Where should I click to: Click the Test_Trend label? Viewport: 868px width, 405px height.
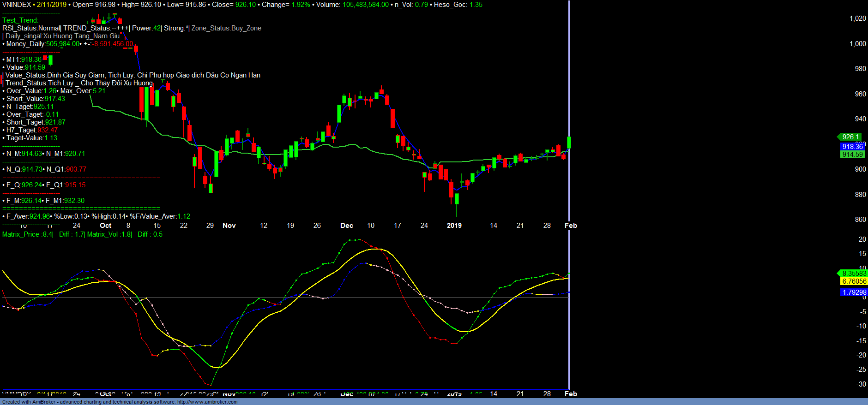(20, 20)
